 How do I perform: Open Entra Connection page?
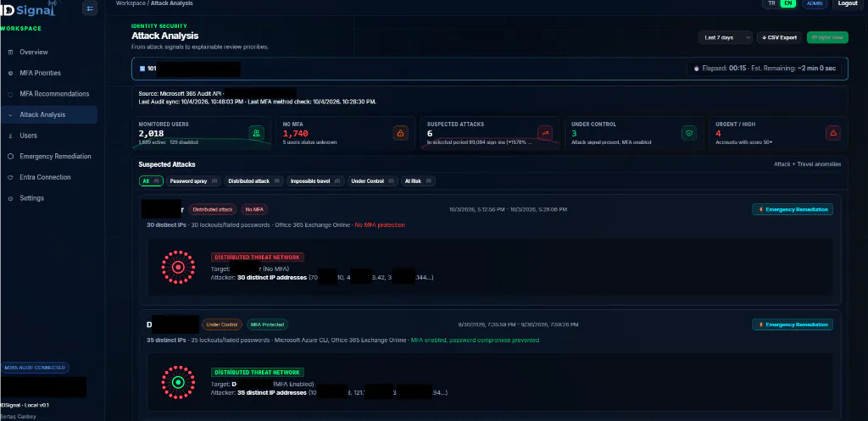(x=48, y=178)
